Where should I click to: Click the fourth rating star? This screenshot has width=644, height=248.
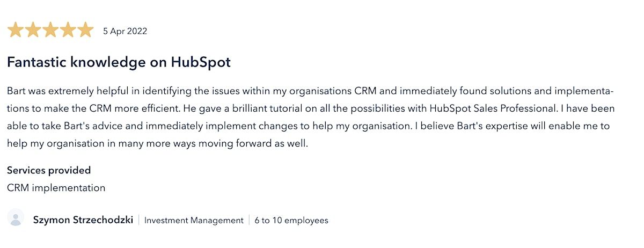68,30
